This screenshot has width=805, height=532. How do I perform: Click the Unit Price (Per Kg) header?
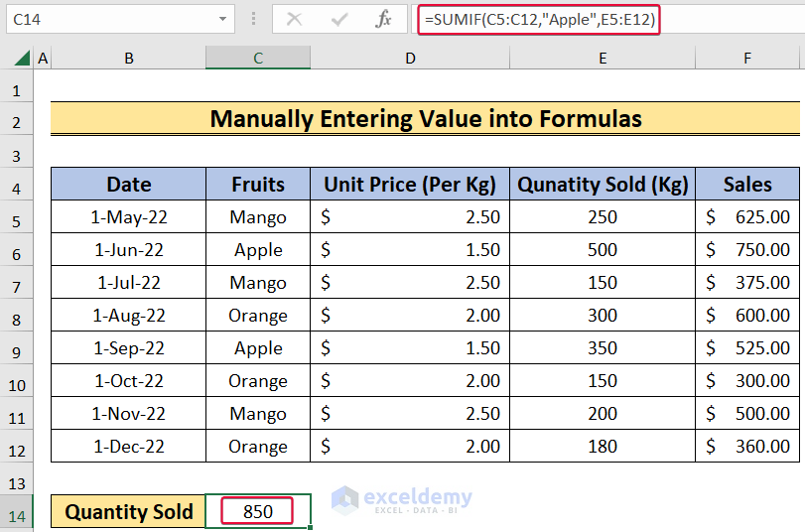point(411,184)
